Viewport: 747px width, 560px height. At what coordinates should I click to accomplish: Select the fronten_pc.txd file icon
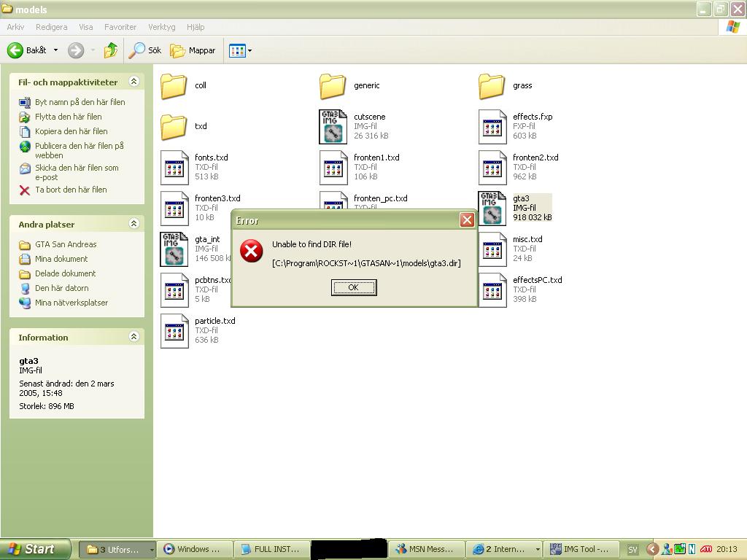333,200
